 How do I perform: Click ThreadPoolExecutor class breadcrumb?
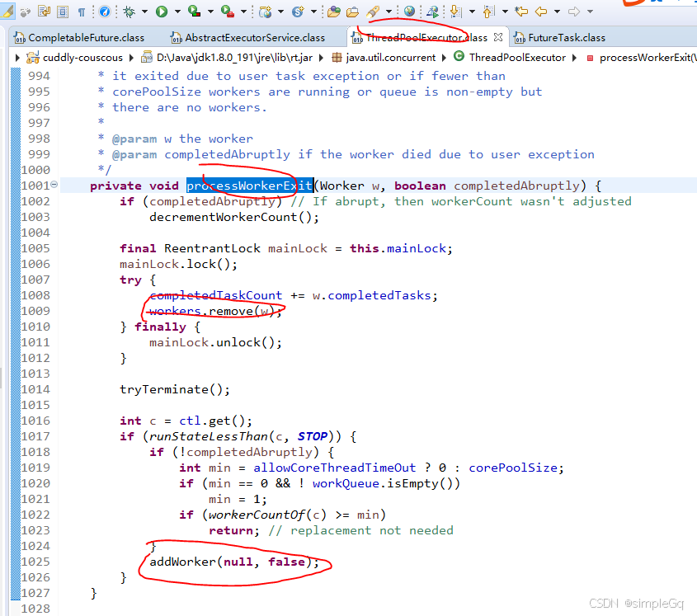511,58
